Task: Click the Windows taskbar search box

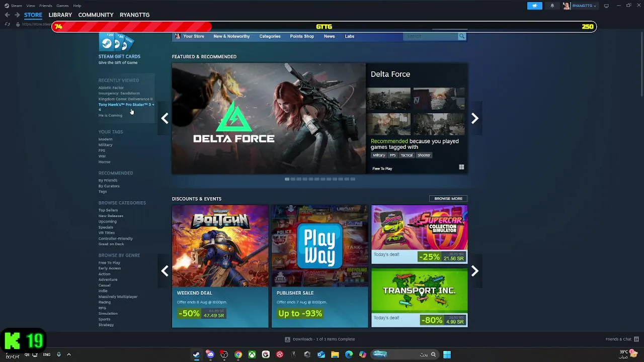Action: click(405, 354)
